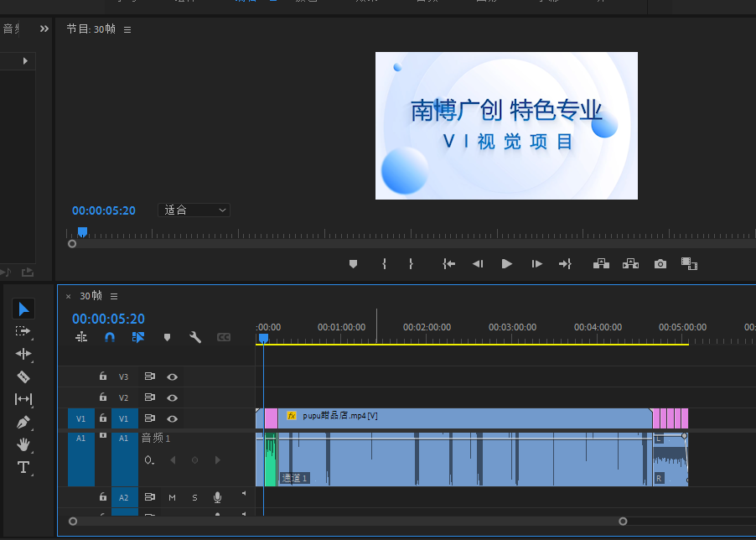This screenshot has height=540, width=756.
Task: Toggle timeline snap magnet icon
Action: pos(110,337)
